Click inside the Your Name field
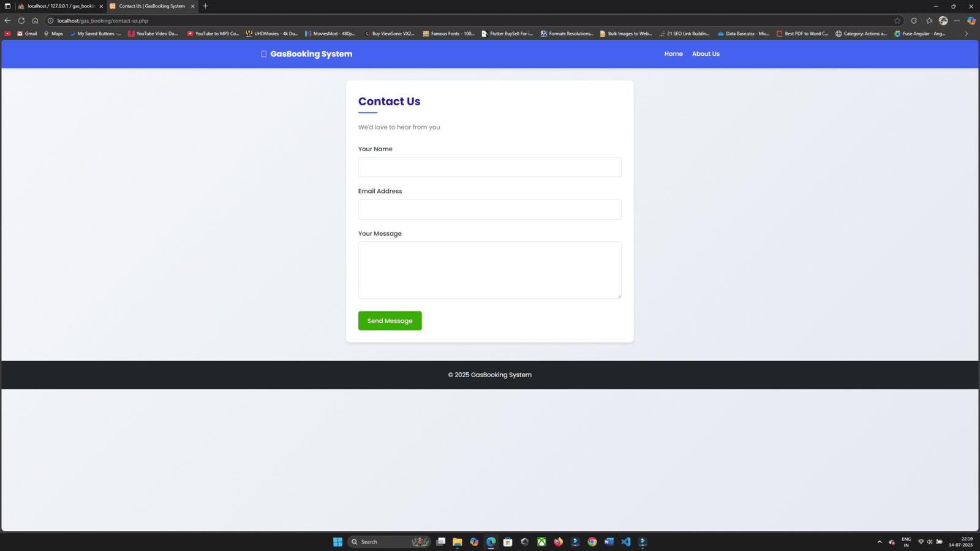Viewport: 980px width, 551px height. (489, 167)
